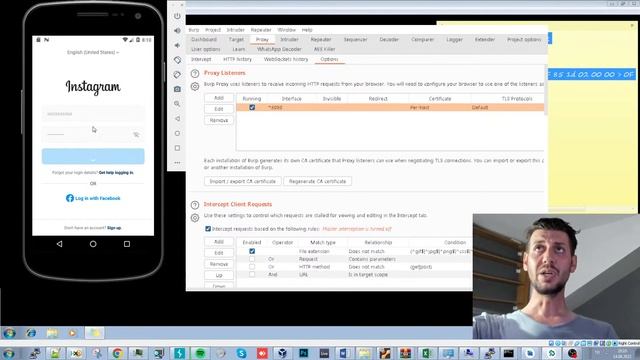The height and width of the screenshot is (360, 640).
Task: Open the Burp menu
Action: pyautogui.click(x=194, y=30)
